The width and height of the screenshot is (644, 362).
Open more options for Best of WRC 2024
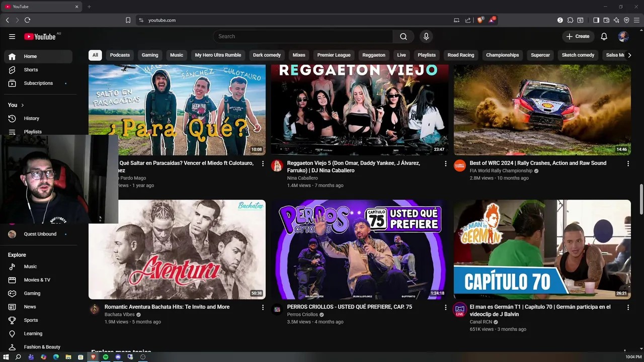pyautogui.click(x=628, y=163)
